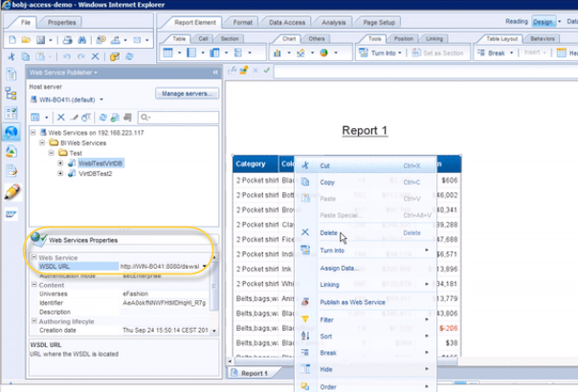Click the Delete X icon in File toolbar
Screen dimensions: 578x392
pyautogui.click(x=95, y=56)
